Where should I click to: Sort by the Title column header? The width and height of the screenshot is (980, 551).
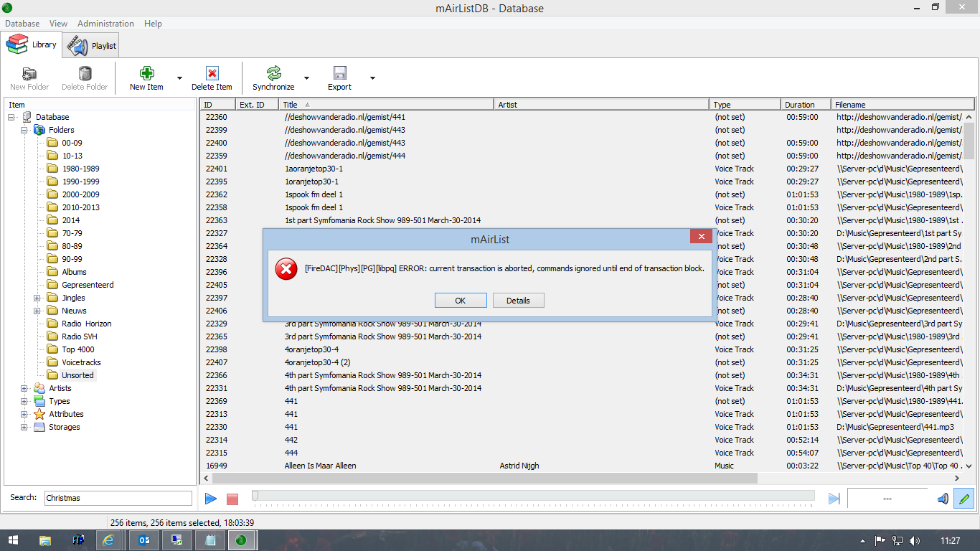[387, 105]
